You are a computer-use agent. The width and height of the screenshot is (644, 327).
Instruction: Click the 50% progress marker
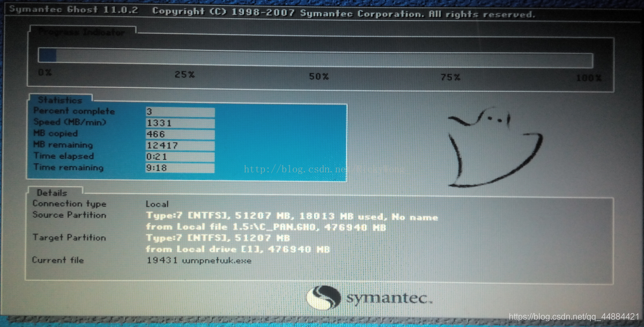319,77
